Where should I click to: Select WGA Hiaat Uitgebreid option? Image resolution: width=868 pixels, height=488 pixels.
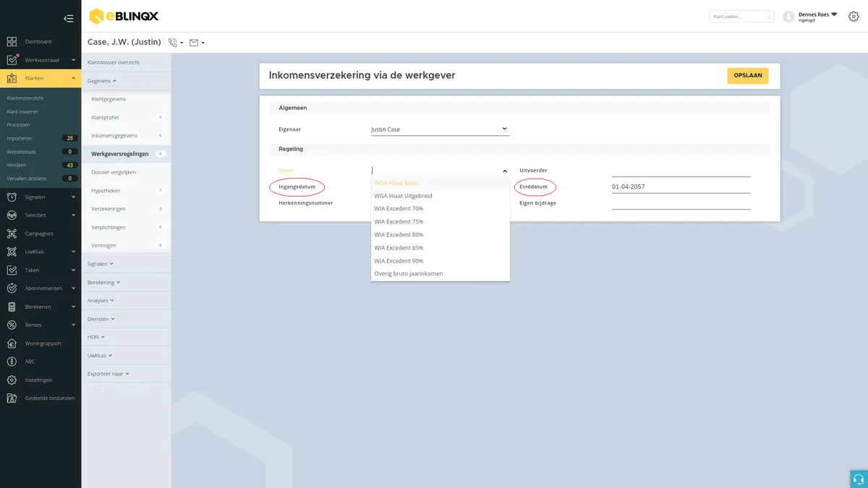coord(440,196)
